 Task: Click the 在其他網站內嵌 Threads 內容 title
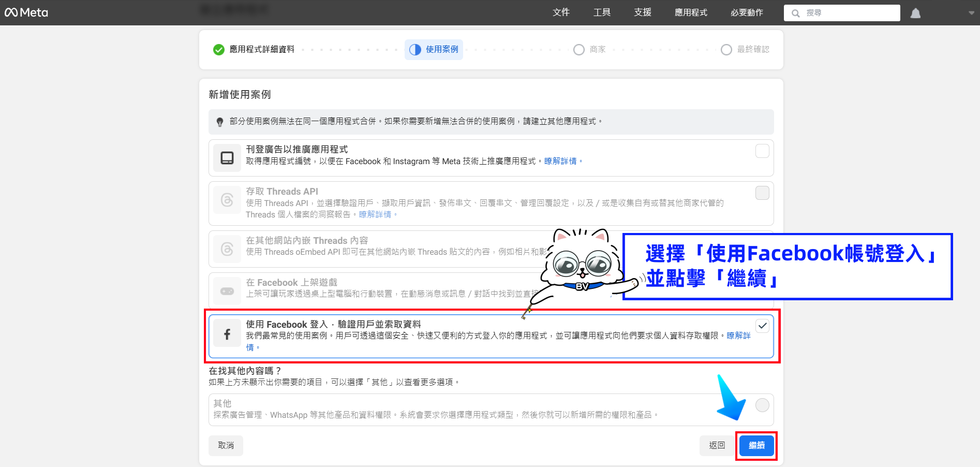[307, 240]
